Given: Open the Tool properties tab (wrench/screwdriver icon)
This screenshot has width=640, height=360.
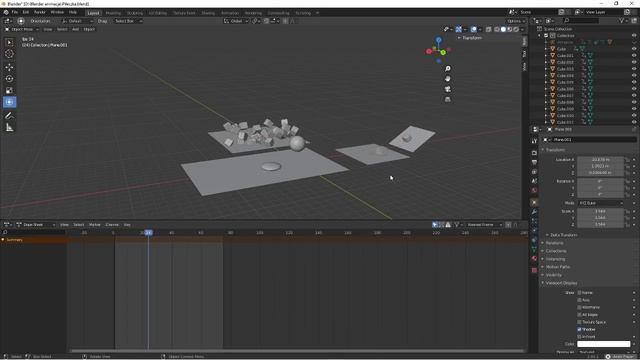Looking at the screenshot, I should point(534,141).
